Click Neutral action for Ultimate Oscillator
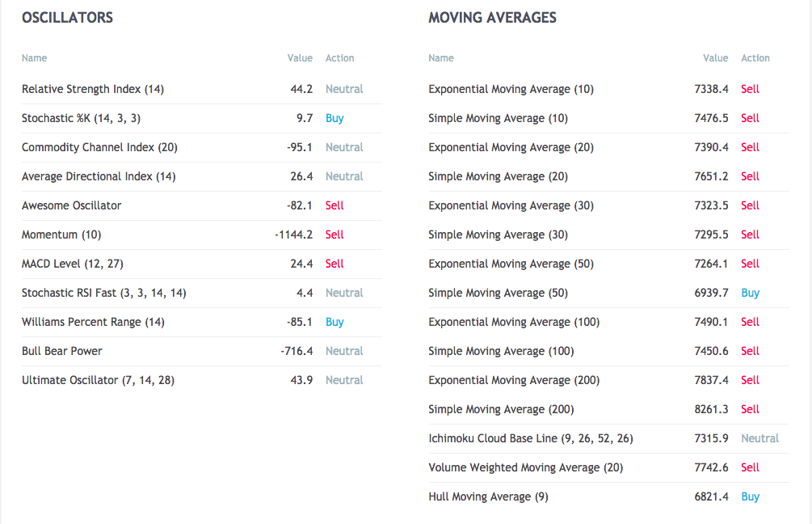Screen dimensions: 812x524 (x=344, y=380)
